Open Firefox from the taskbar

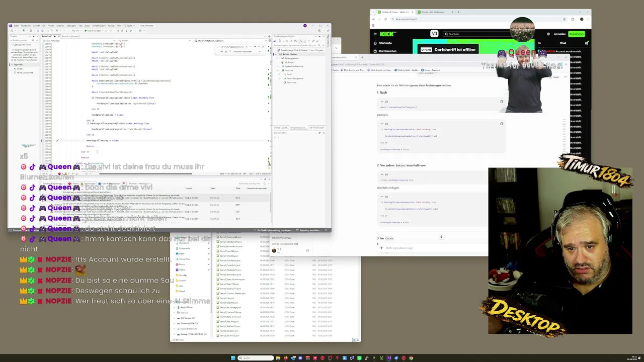pyautogui.click(x=286, y=358)
